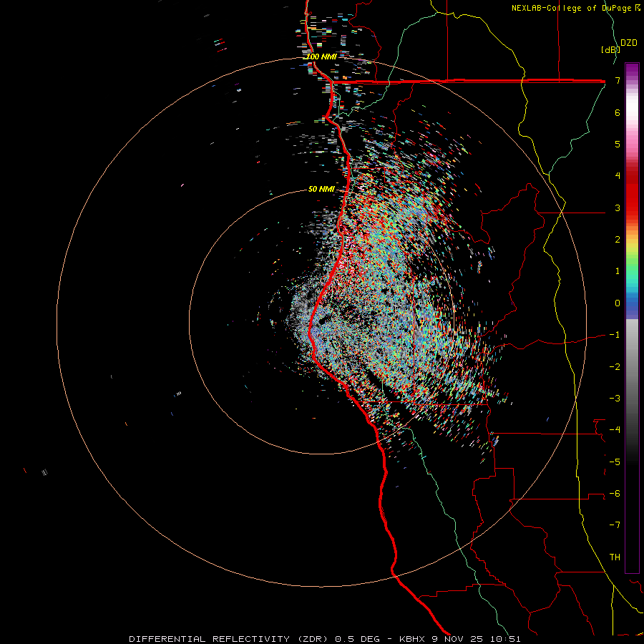This screenshot has height=644, width=644.
Task: Click the positive 6 dB scale value
Action: [618, 112]
